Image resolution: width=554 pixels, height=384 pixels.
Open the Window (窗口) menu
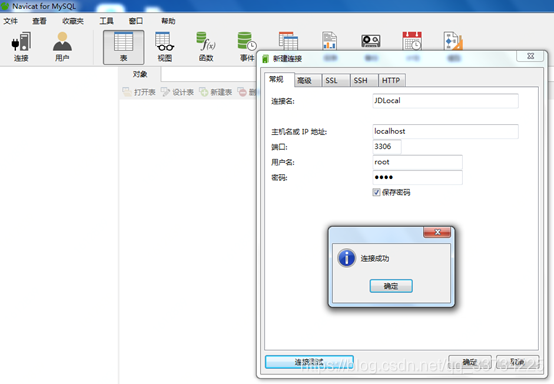point(136,21)
